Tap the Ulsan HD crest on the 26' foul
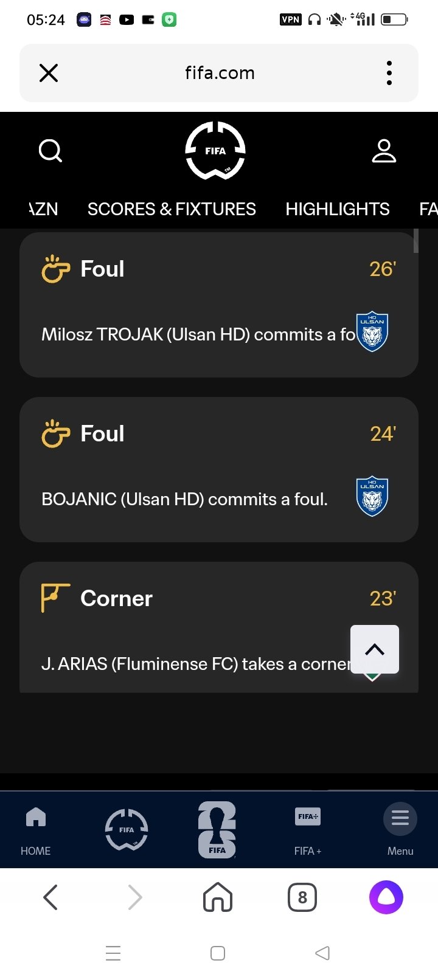 pos(372,332)
